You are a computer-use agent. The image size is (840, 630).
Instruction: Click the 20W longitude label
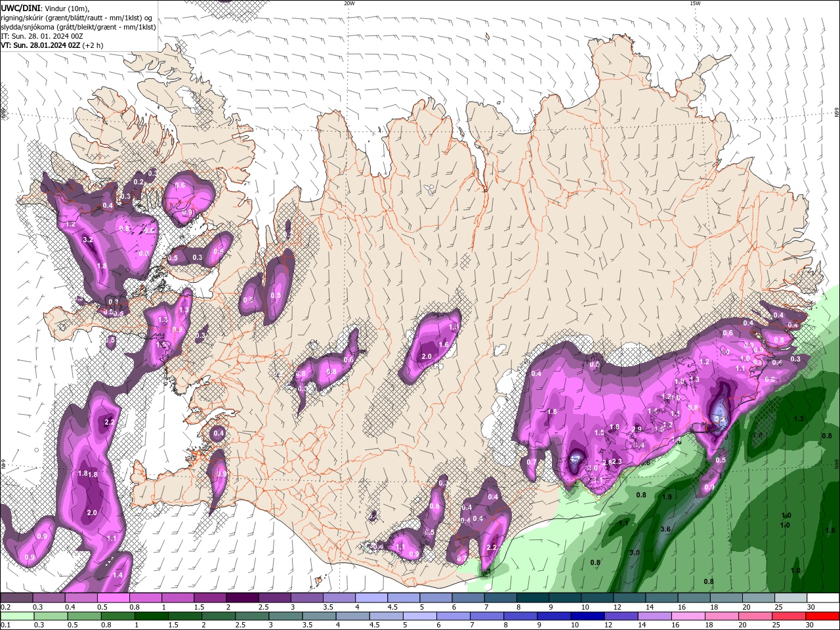click(x=349, y=3)
